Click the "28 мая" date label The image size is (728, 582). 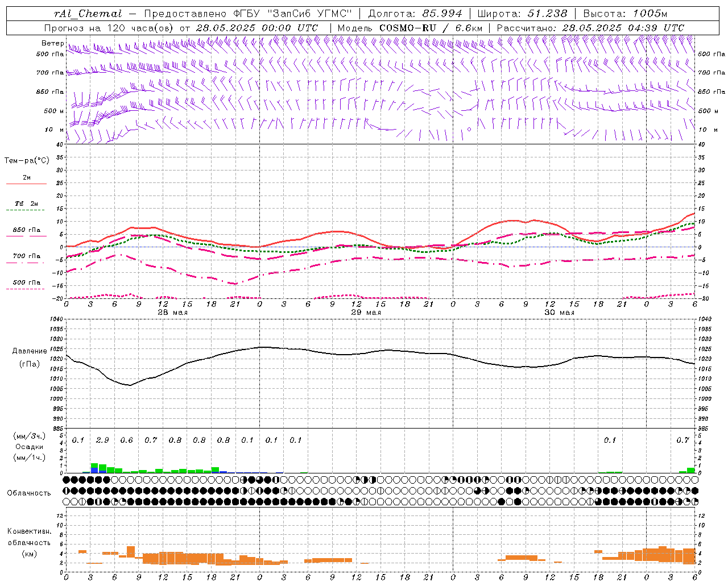(173, 313)
